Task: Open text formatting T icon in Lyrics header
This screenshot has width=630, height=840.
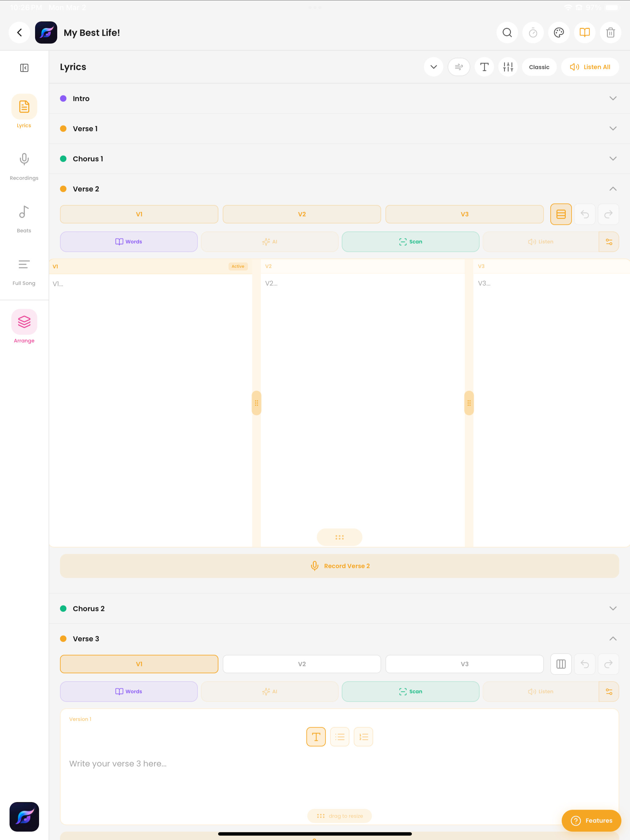Action: coord(484,67)
